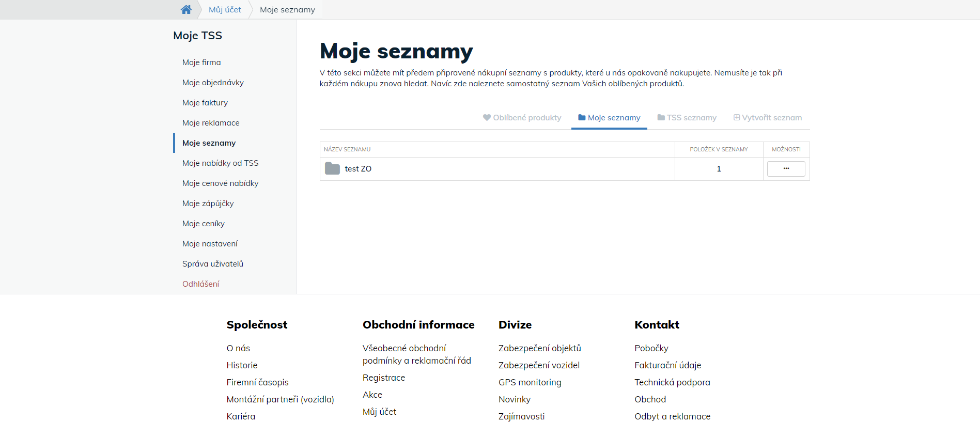Viewport: 980px width, 437px height.
Task: Click the home icon in breadcrumb
Action: pyautogui.click(x=186, y=10)
